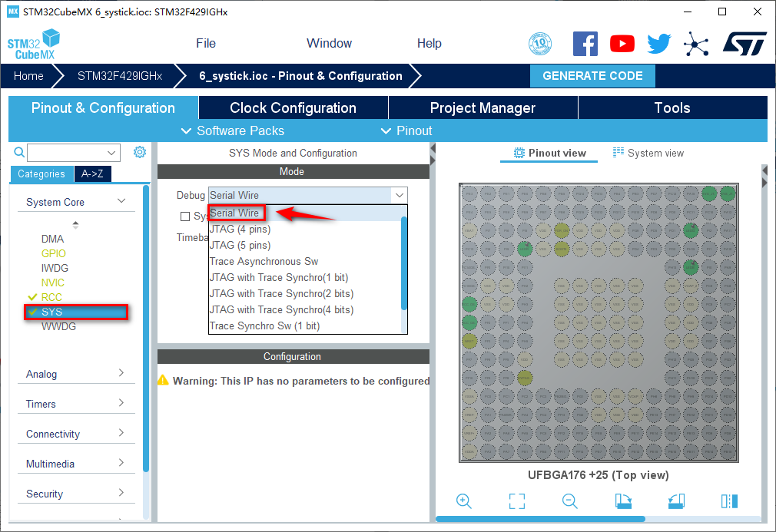
Task: Select JTAG (5 pins) from the list
Action: pos(240,245)
